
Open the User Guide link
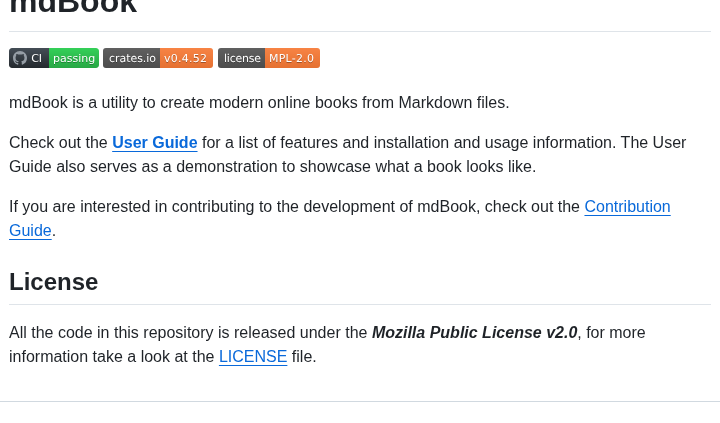click(155, 142)
